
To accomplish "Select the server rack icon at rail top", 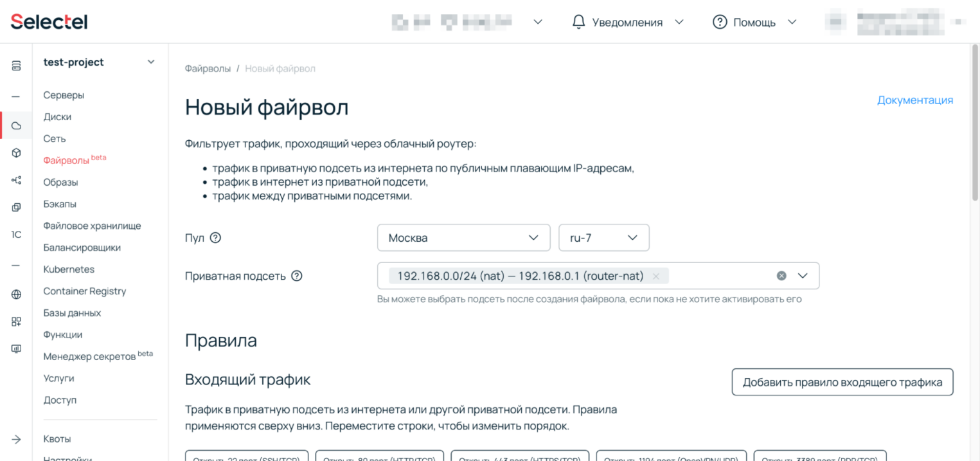I will click(16, 66).
